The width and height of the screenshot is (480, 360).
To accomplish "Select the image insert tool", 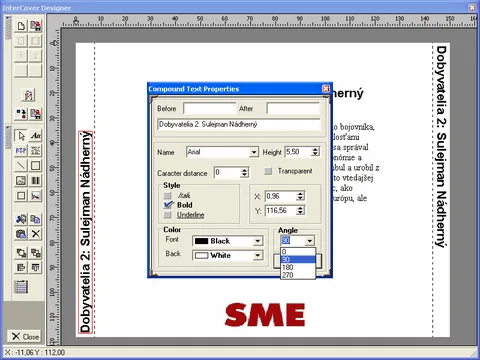I will [21, 180].
